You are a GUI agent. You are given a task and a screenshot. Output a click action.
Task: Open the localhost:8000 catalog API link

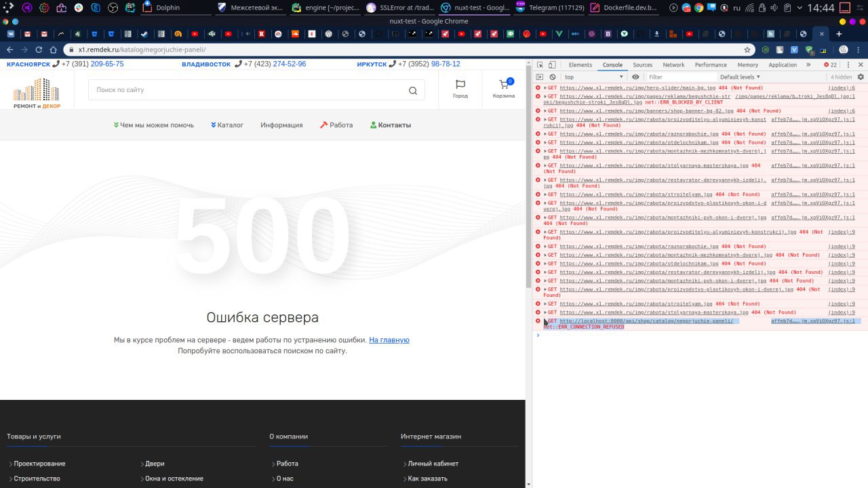click(646, 321)
